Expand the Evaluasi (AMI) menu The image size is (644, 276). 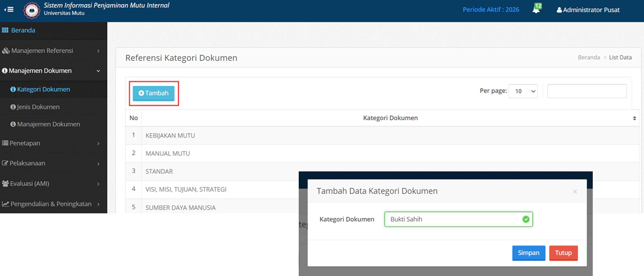pyautogui.click(x=53, y=183)
